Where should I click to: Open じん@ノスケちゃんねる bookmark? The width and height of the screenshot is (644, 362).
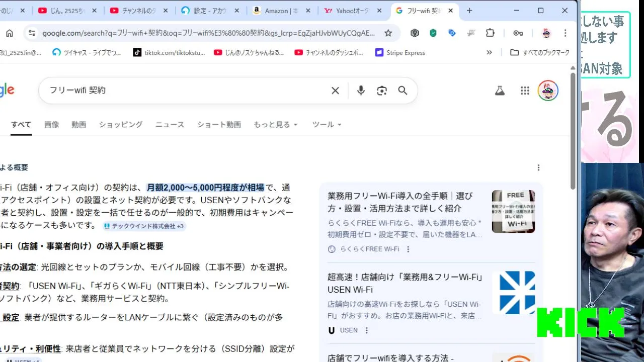click(x=249, y=52)
